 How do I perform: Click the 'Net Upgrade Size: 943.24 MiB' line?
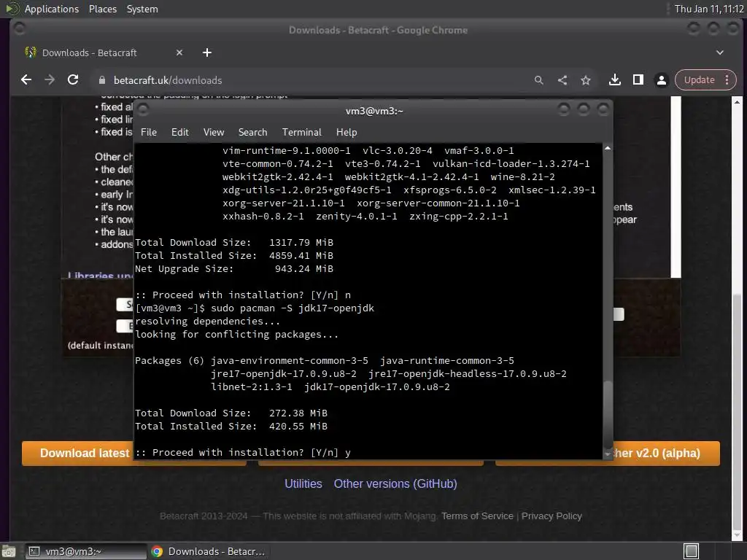[x=234, y=269]
